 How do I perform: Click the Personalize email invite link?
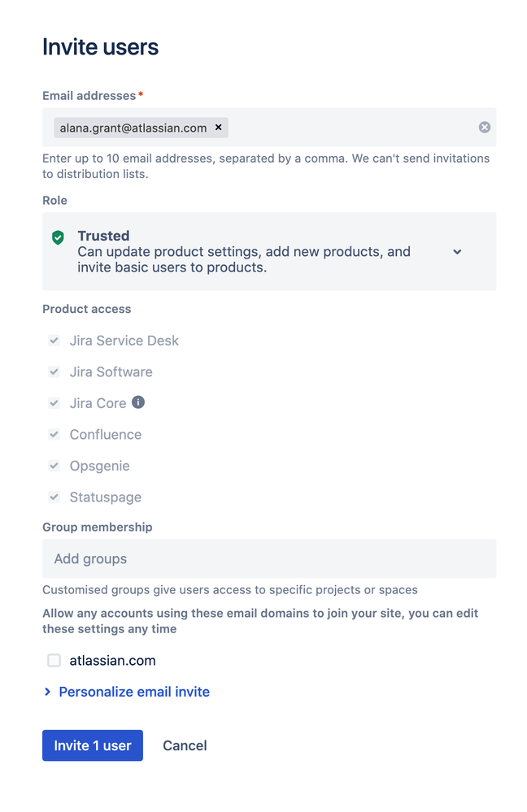[x=134, y=692]
